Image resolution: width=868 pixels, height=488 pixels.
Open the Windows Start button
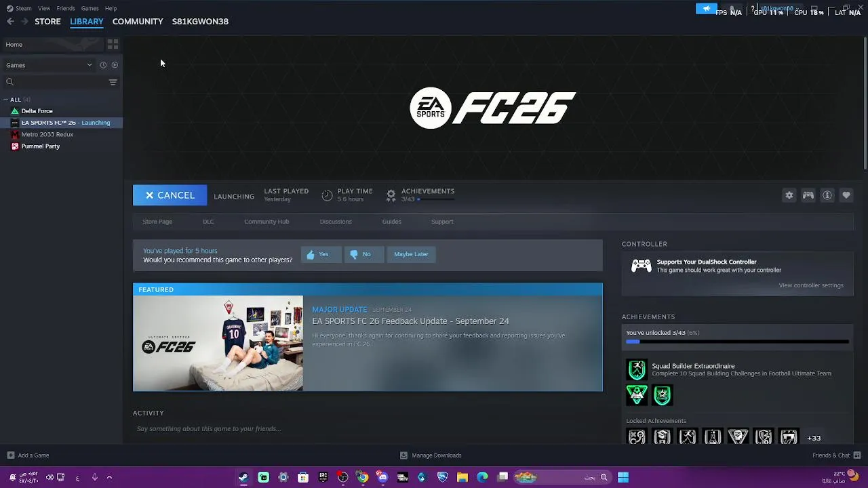point(623,477)
